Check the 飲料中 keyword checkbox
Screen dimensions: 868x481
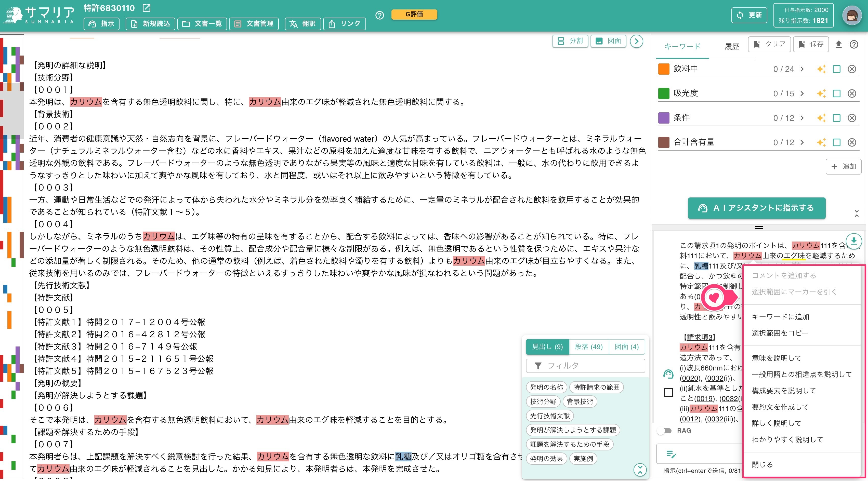pos(836,69)
